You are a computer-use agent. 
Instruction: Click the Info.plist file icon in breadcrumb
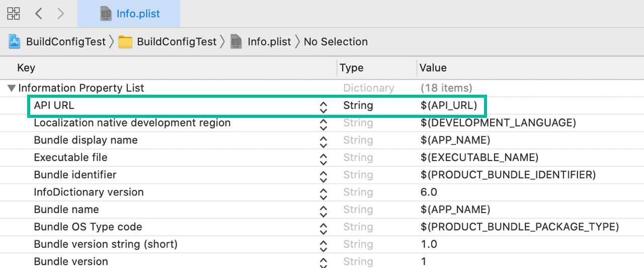click(x=236, y=42)
